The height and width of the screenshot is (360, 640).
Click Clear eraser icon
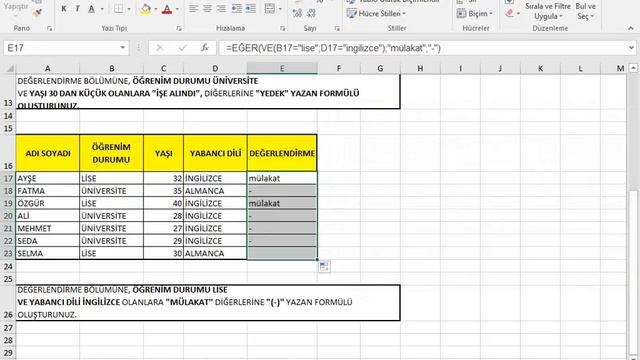point(509,13)
